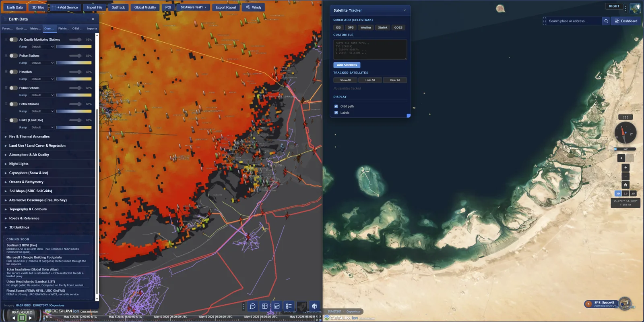Pause the timeline animation
The width and height of the screenshot is (644, 322).
point(22,318)
